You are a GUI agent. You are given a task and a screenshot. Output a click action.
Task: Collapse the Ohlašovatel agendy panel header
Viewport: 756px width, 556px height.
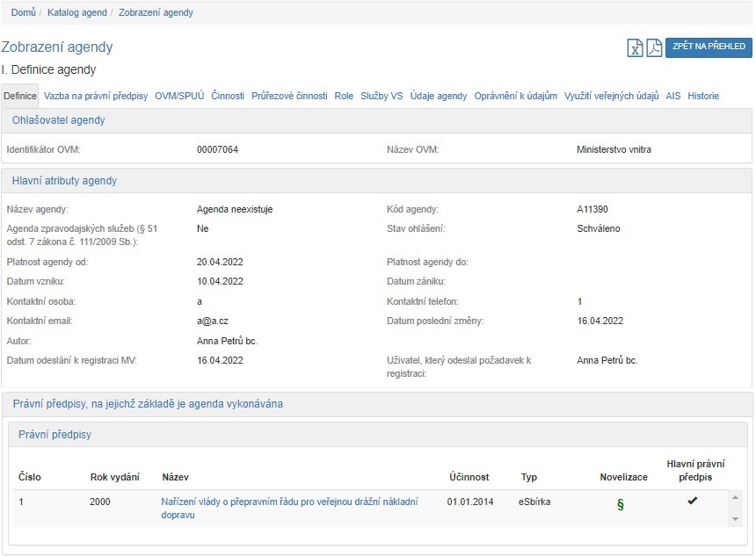point(58,120)
